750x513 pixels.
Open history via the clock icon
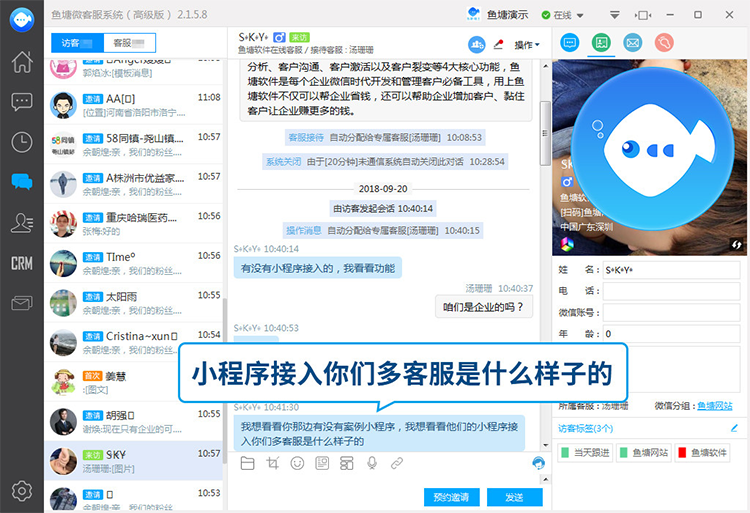[22, 142]
